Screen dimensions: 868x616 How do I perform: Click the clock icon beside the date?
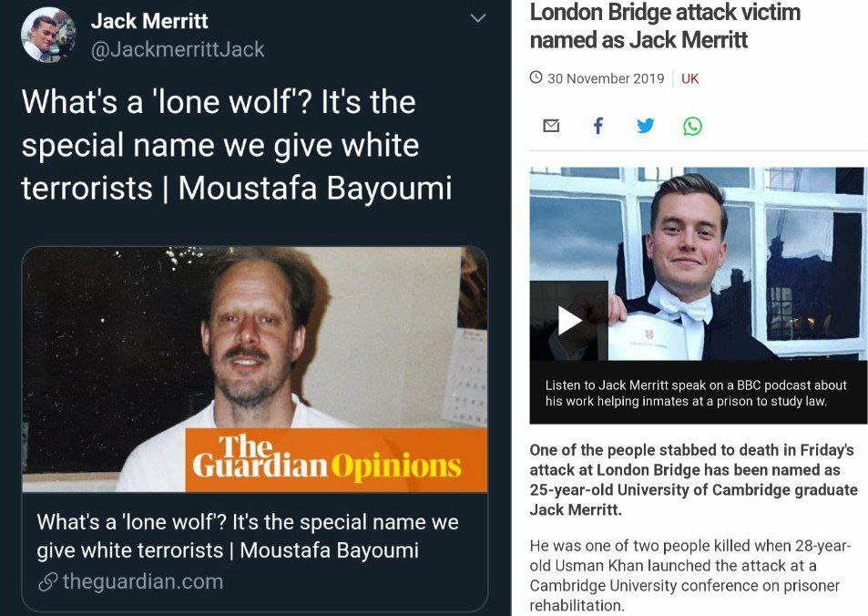pyautogui.click(x=536, y=77)
